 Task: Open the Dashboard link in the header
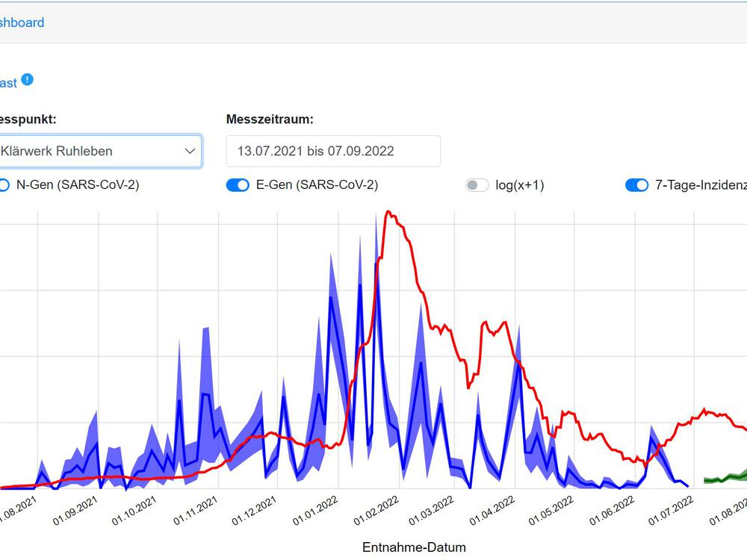(22, 22)
